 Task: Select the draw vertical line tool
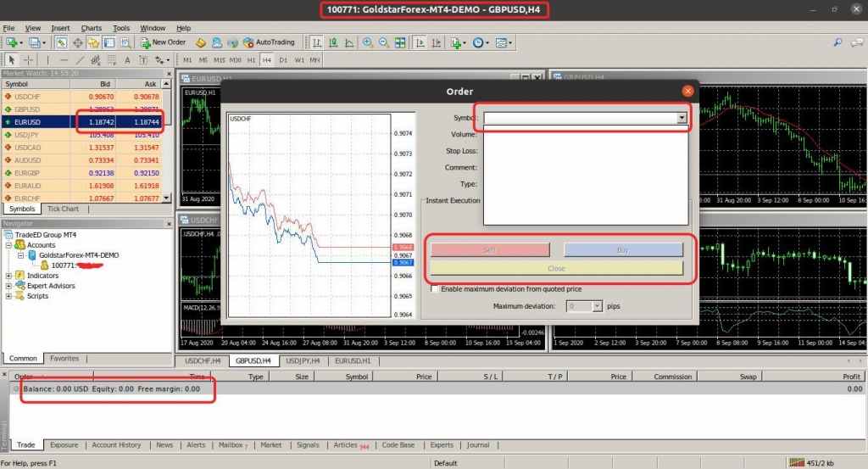[x=47, y=60]
